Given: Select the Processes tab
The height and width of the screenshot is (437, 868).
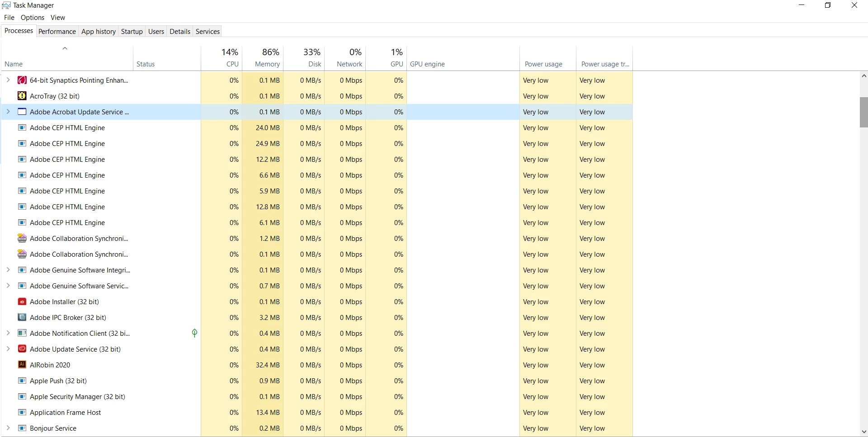Looking at the screenshot, I should coord(19,31).
